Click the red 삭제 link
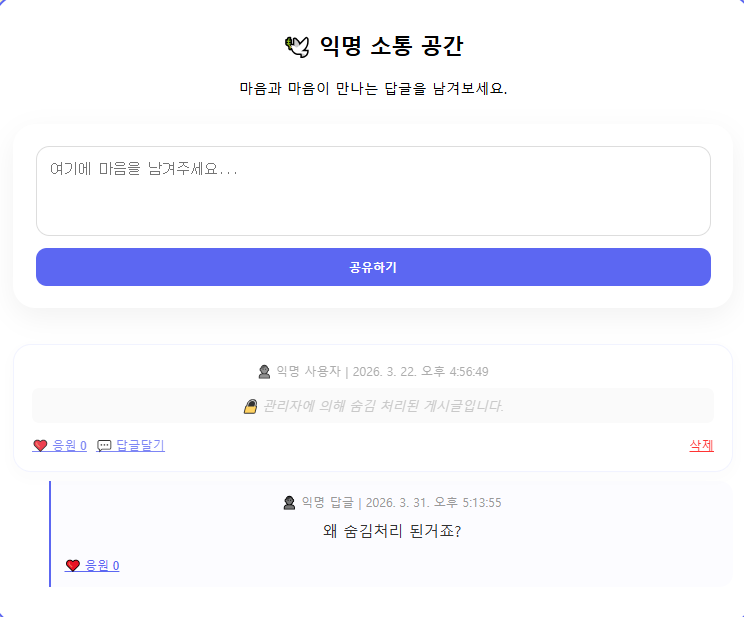The image size is (744, 617). (x=701, y=446)
